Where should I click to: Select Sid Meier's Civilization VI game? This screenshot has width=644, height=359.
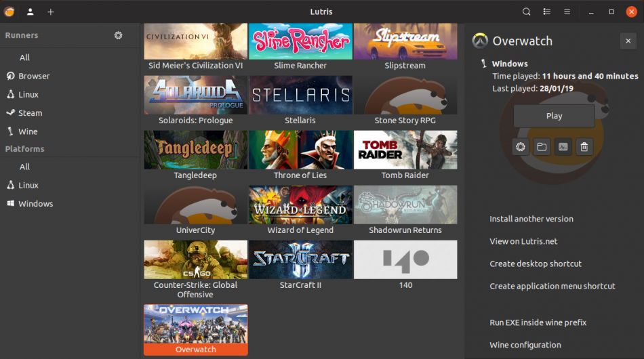(195, 47)
